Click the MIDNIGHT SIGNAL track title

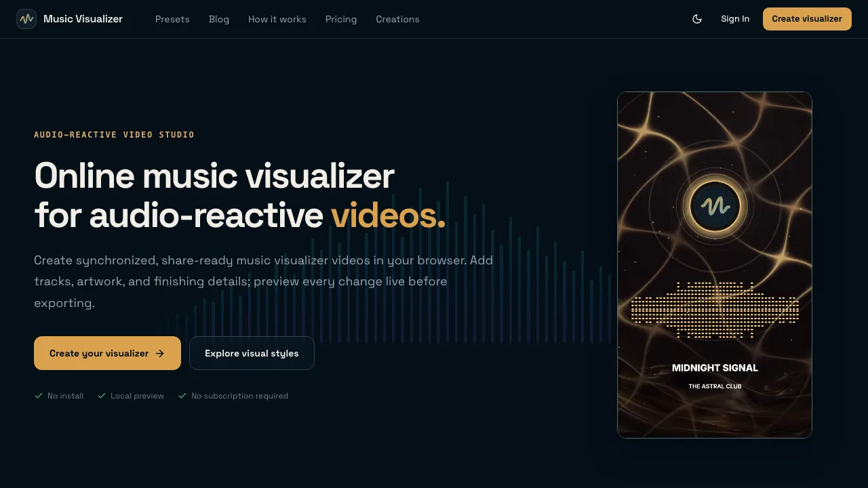coord(715,368)
